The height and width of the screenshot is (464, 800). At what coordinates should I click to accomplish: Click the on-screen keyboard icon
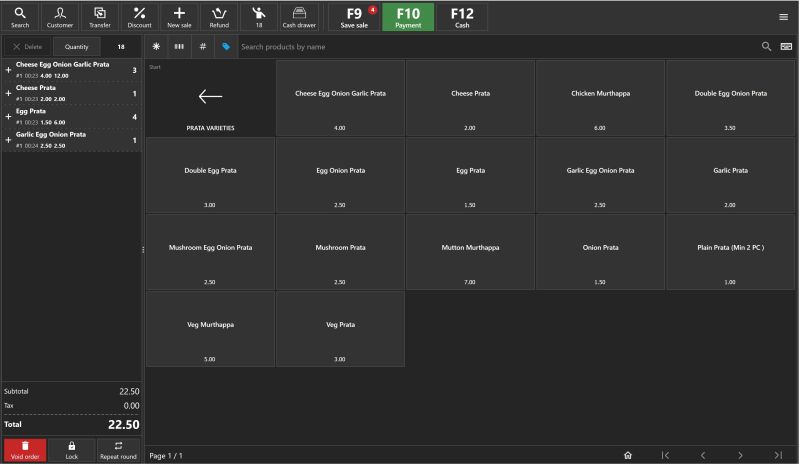pyautogui.click(x=786, y=46)
